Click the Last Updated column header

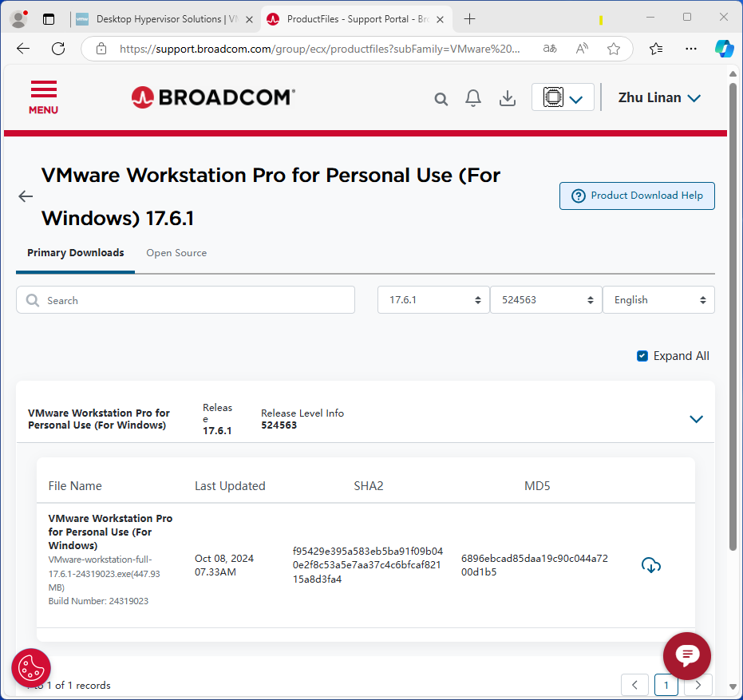[x=230, y=486]
